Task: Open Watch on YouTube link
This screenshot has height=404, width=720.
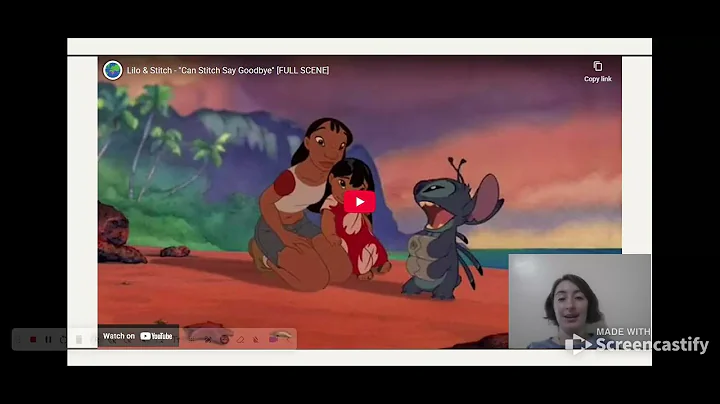Action: click(138, 336)
